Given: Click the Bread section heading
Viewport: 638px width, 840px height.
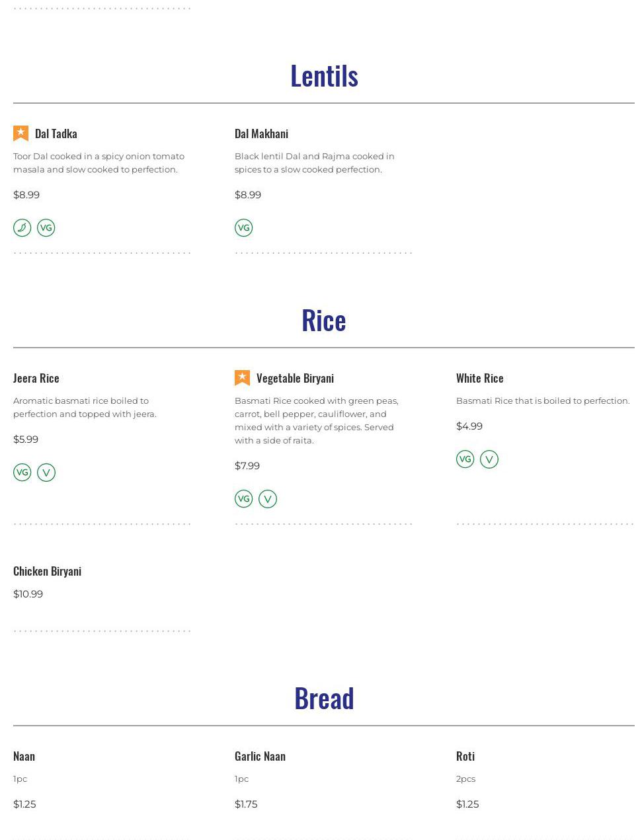Looking at the screenshot, I should (x=324, y=699).
